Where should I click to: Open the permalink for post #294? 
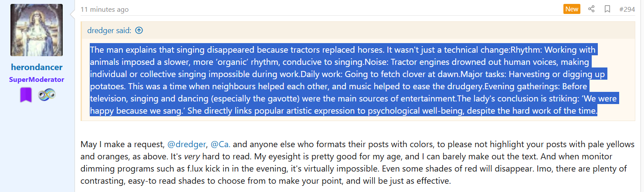627,9
